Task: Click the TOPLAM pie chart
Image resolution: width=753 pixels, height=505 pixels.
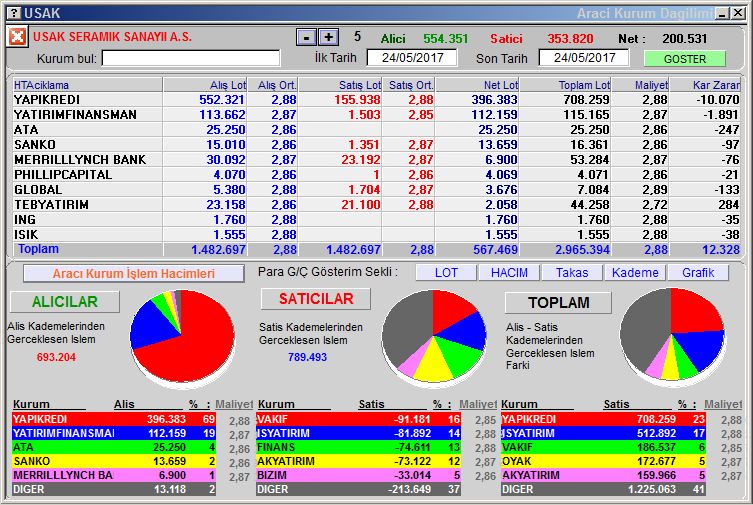Action: point(672,335)
